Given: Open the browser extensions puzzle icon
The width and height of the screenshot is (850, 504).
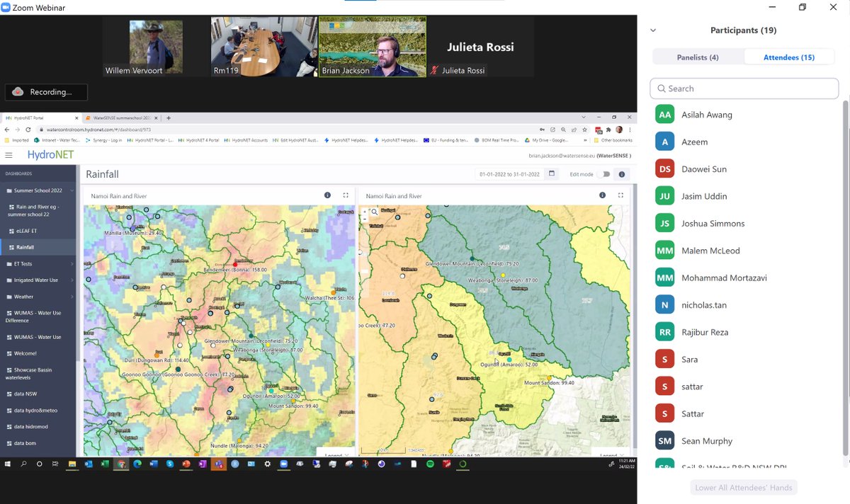Looking at the screenshot, I should click(x=608, y=130).
